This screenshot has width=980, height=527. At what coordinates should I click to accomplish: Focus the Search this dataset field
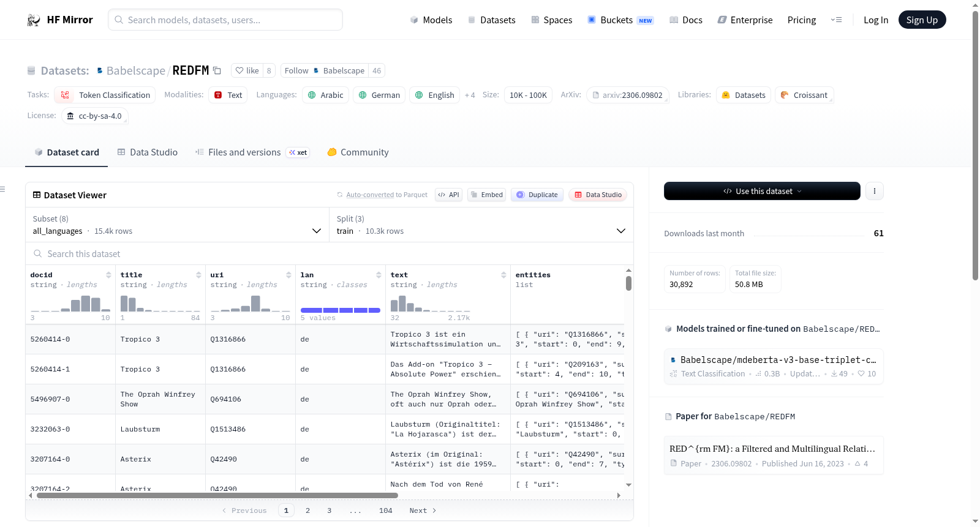pyautogui.click(x=330, y=254)
